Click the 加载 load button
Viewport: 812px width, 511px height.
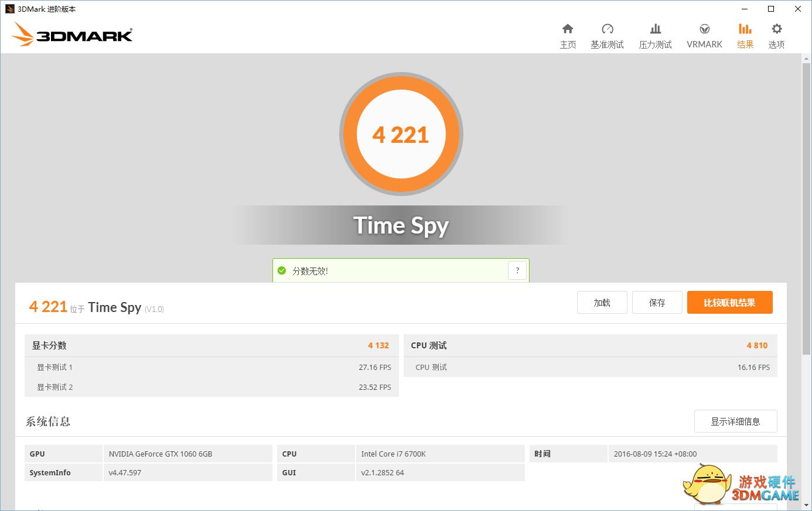pos(602,303)
